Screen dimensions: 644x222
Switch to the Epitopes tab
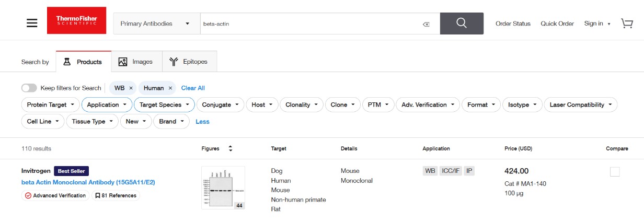[x=189, y=62]
